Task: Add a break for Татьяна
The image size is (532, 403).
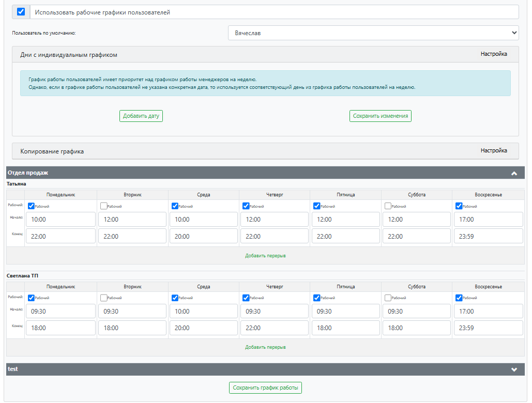Action: click(x=265, y=256)
